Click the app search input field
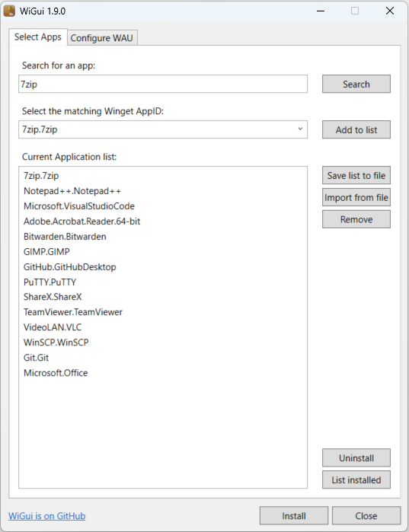409x532 pixels. coord(163,84)
